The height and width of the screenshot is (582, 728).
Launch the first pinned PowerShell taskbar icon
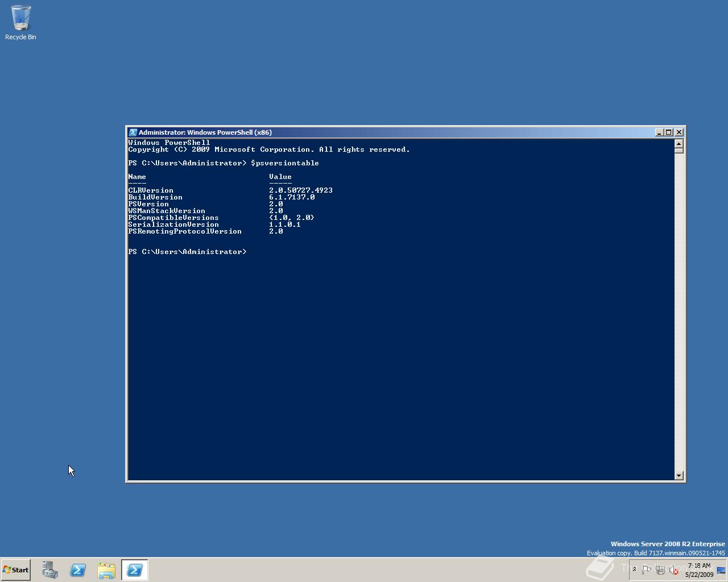click(x=78, y=570)
